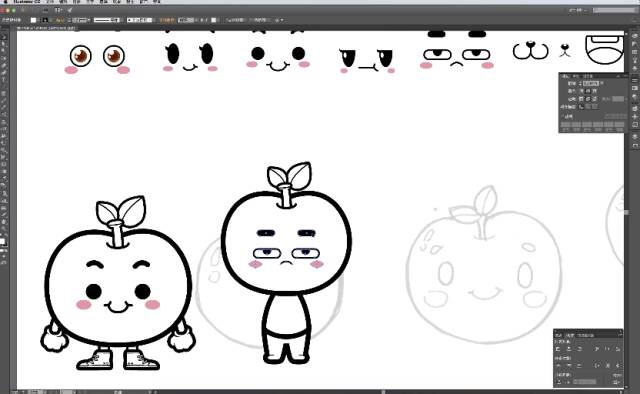Open the Gradient panel icon in right dock
Image resolution: width=640 pixels, height=394 pixels.
pos(635,88)
